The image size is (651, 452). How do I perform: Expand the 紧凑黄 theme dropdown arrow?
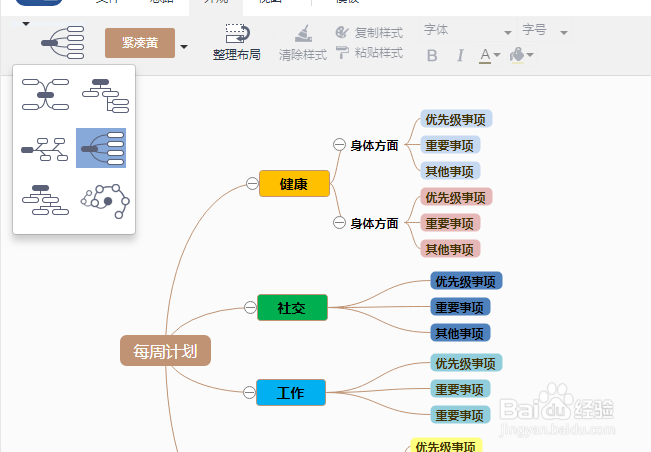pos(184,46)
